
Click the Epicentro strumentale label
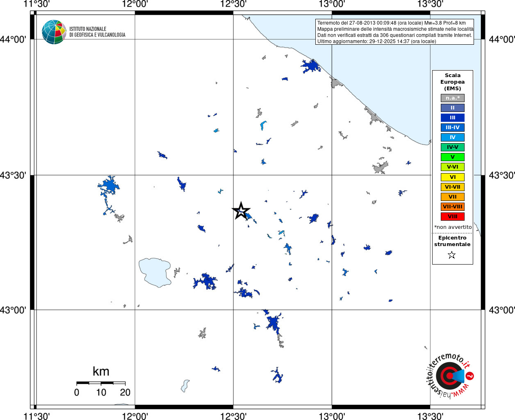click(x=452, y=241)
